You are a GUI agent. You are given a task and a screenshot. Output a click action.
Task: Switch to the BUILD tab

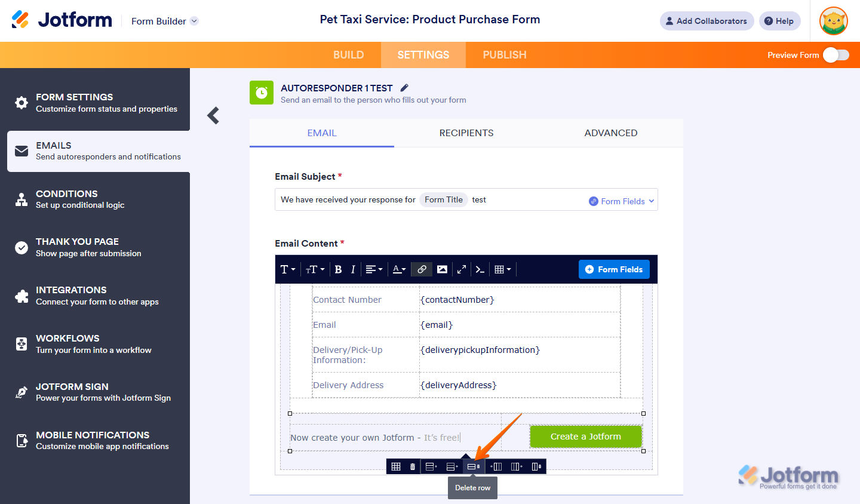click(349, 55)
